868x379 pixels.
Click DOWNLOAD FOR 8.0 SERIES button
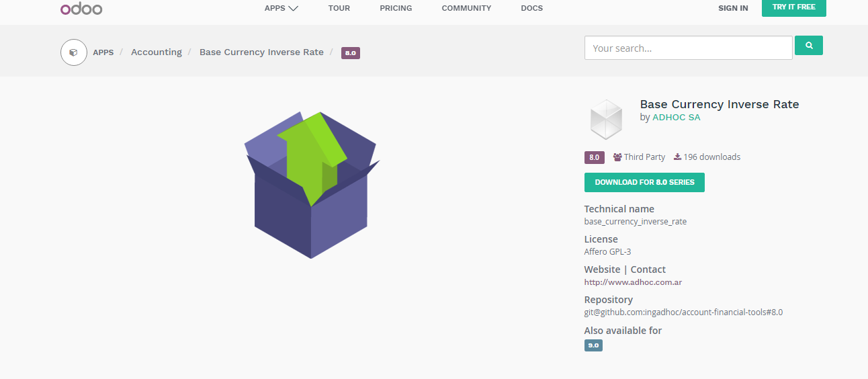point(644,182)
